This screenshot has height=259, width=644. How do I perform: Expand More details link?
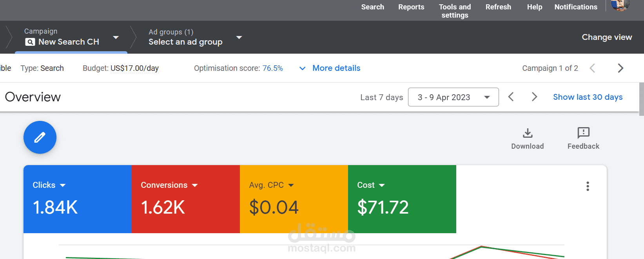point(336,68)
